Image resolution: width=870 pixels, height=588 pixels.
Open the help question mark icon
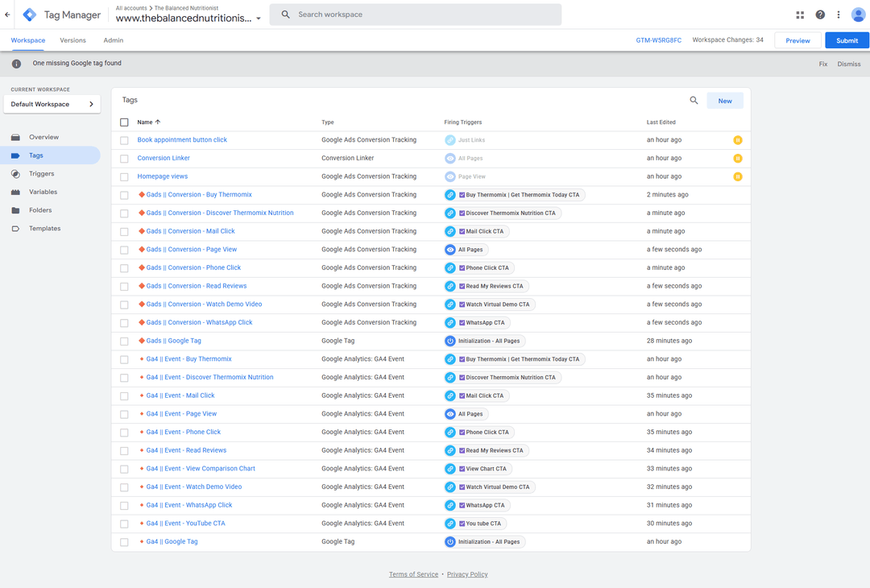coord(820,15)
